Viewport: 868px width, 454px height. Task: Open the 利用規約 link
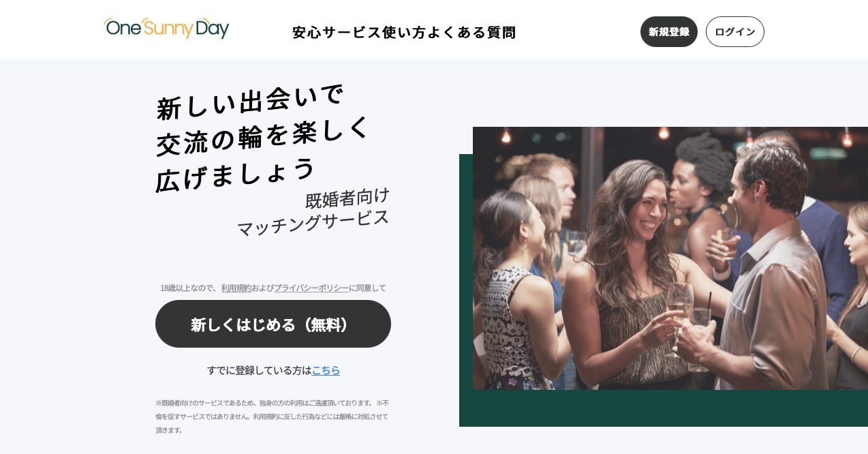(236, 288)
